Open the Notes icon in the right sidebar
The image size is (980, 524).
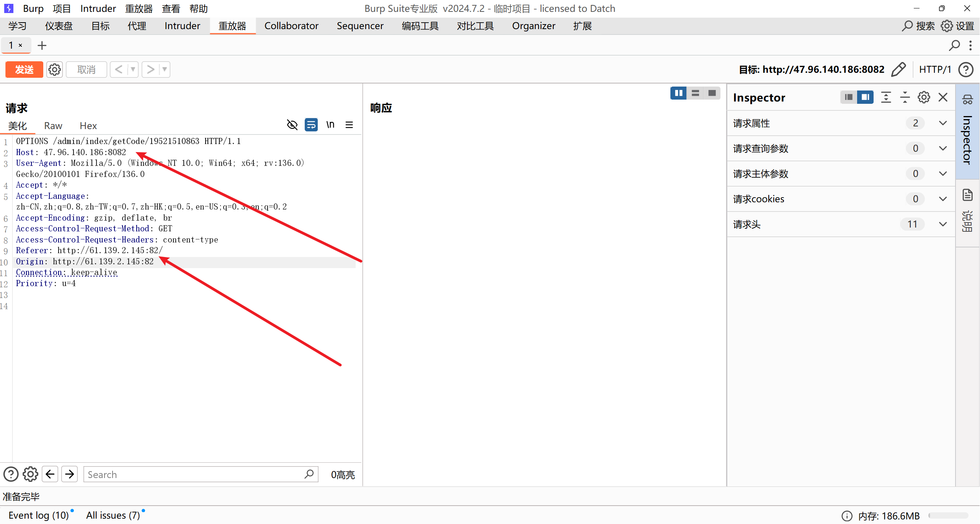(x=968, y=195)
